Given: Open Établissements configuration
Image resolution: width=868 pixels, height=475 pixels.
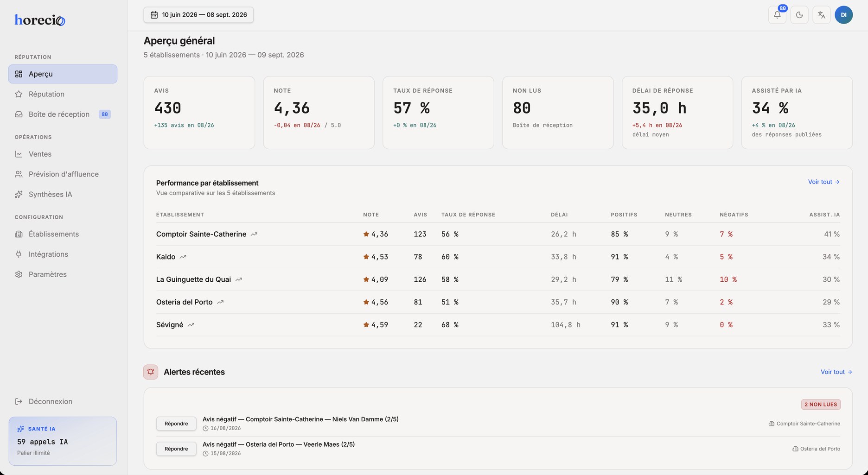Looking at the screenshot, I should tap(63, 234).
